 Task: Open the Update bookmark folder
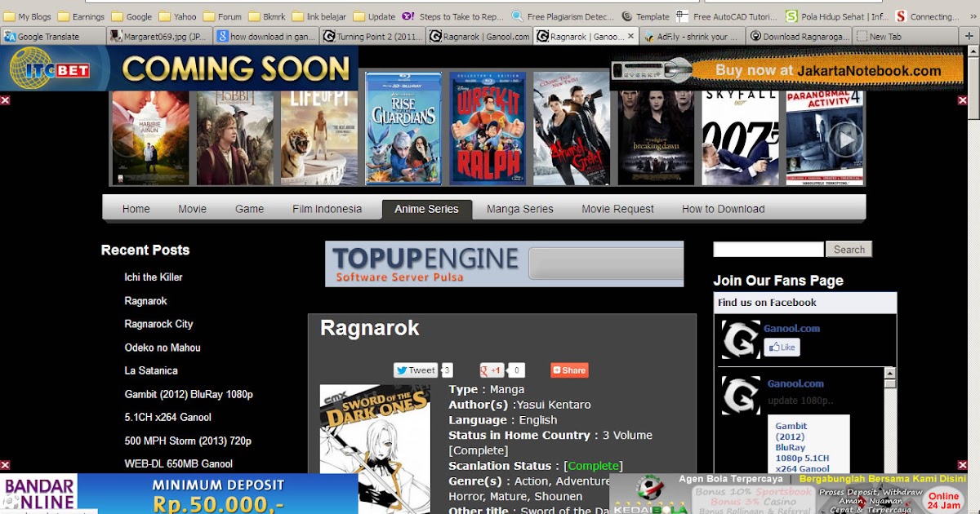[x=374, y=16]
